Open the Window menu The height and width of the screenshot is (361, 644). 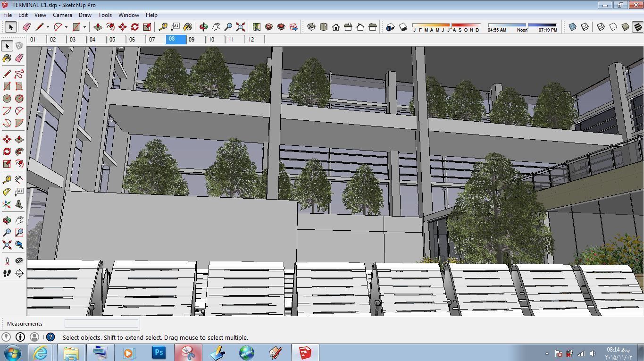tap(128, 15)
